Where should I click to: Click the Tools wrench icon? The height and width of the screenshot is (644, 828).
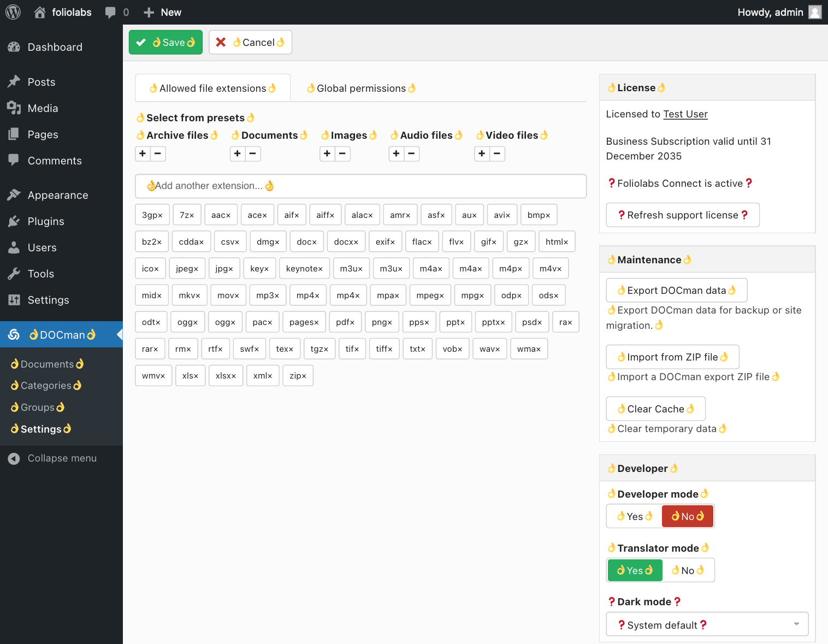[14, 274]
